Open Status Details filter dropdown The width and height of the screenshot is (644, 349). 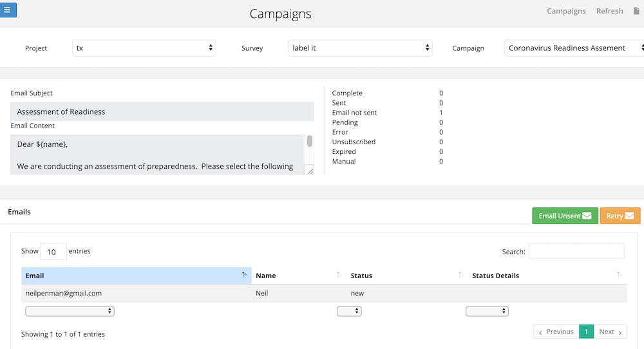pyautogui.click(x=487, y=311)
